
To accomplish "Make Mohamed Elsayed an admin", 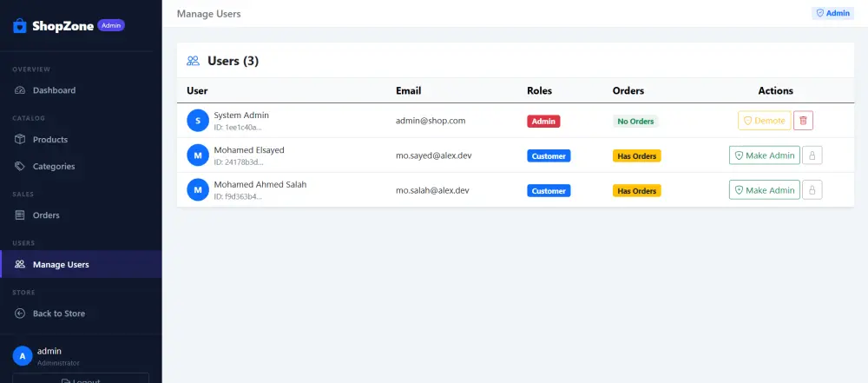I will 764,155.
